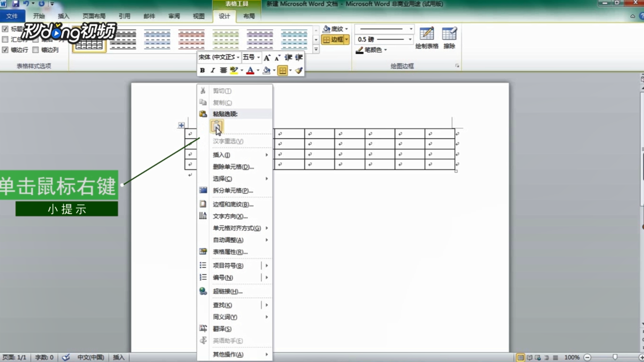Click the font color red A swatch
This screenshot has height=362, width=644.
250,71
